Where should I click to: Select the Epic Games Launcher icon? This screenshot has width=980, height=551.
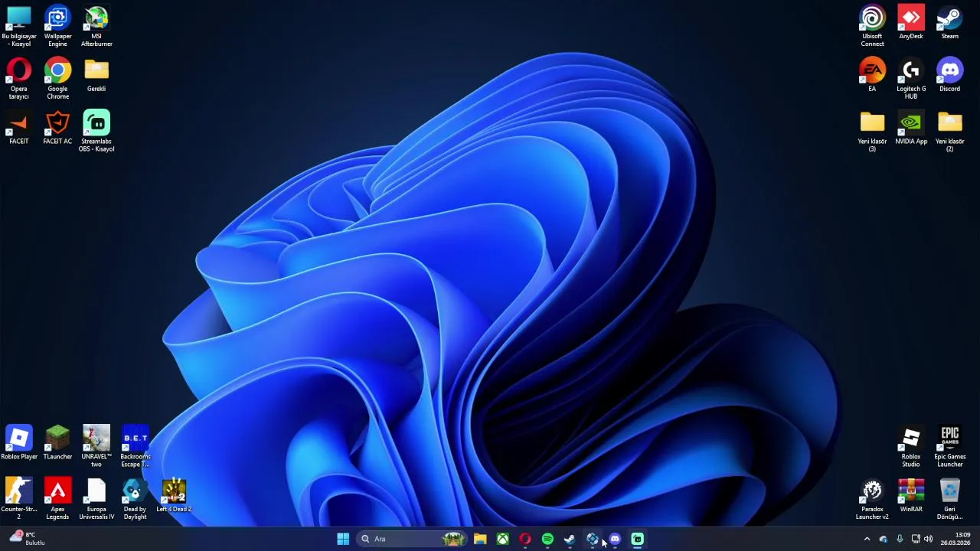[x=949, y=446]
